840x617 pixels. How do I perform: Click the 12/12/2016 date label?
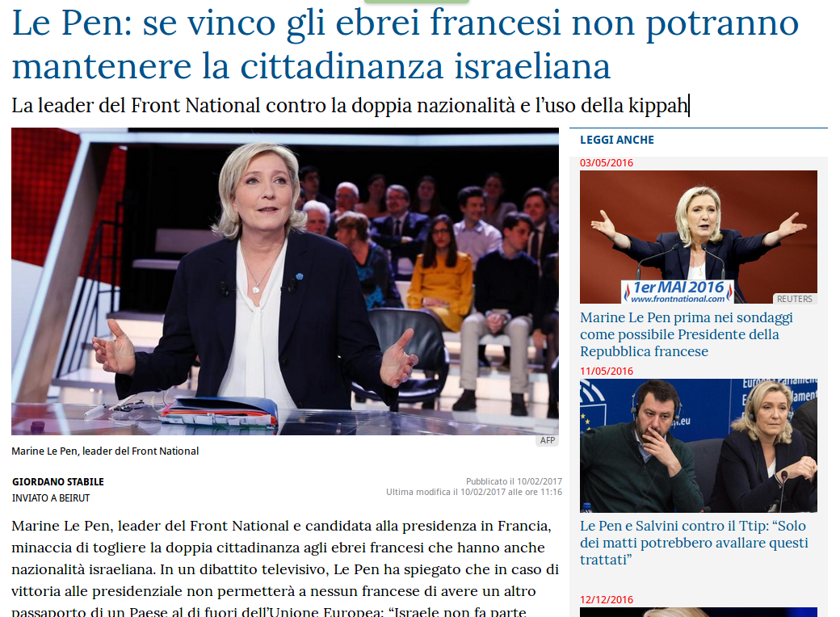click(x=607, y=600)
